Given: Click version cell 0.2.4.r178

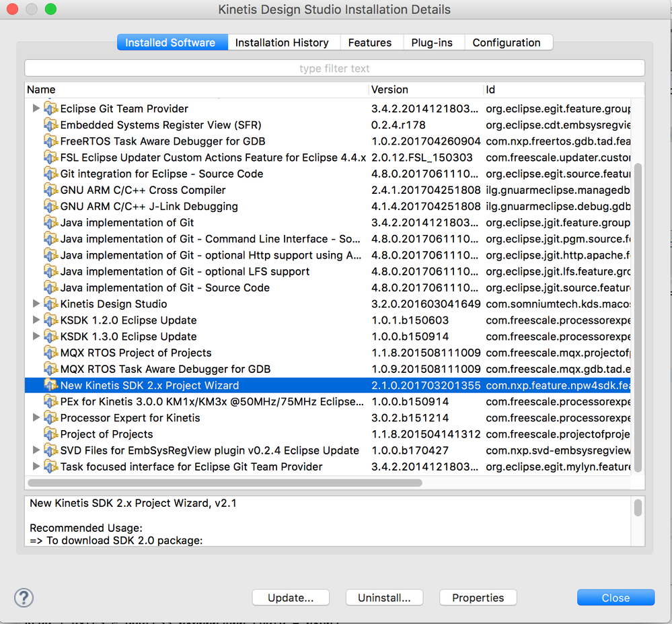Looking at the screenshot, I should pyautogui.click(x=398, y=125).
